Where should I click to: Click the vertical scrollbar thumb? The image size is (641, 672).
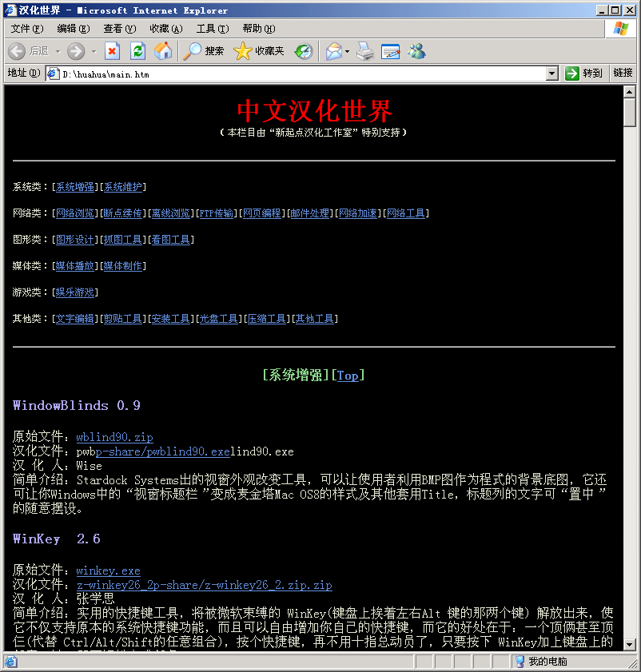630,113
